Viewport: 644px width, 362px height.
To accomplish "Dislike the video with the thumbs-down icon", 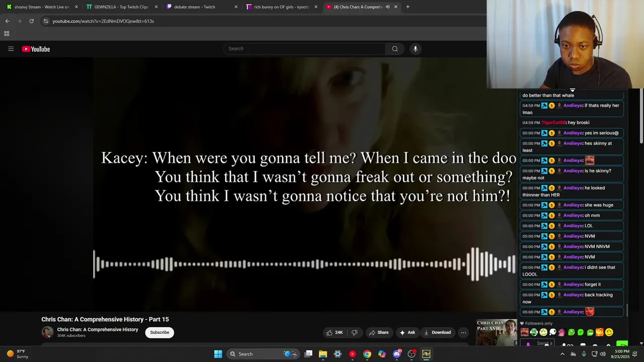I will pyautogui.click(x=354, y=332).
